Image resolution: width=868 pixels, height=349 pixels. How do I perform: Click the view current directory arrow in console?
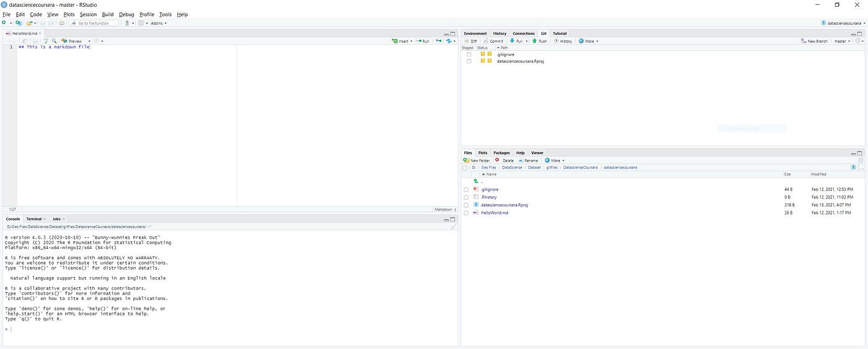click(149, 227)
